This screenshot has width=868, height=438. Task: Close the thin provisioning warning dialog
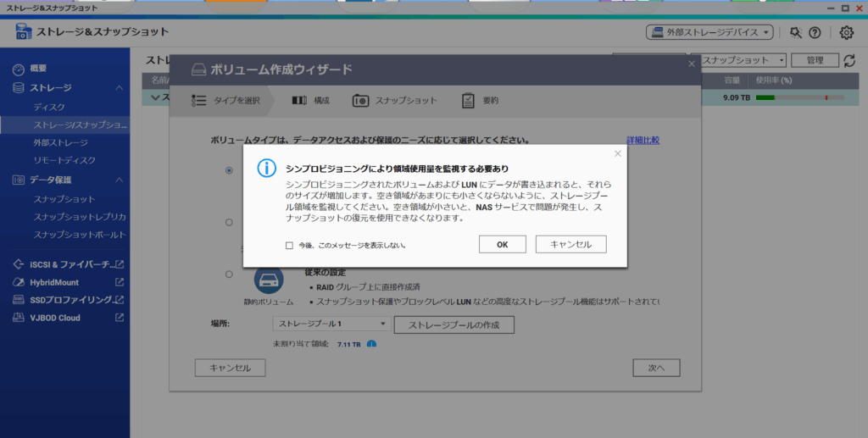click(617, 153)
